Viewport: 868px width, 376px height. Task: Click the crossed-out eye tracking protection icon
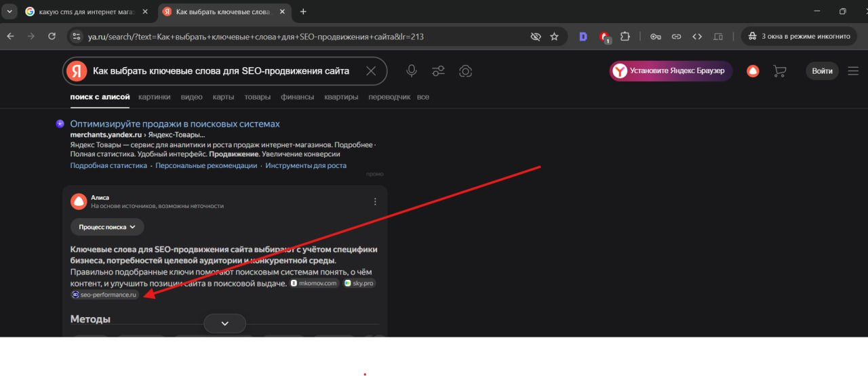coord(535,37)
